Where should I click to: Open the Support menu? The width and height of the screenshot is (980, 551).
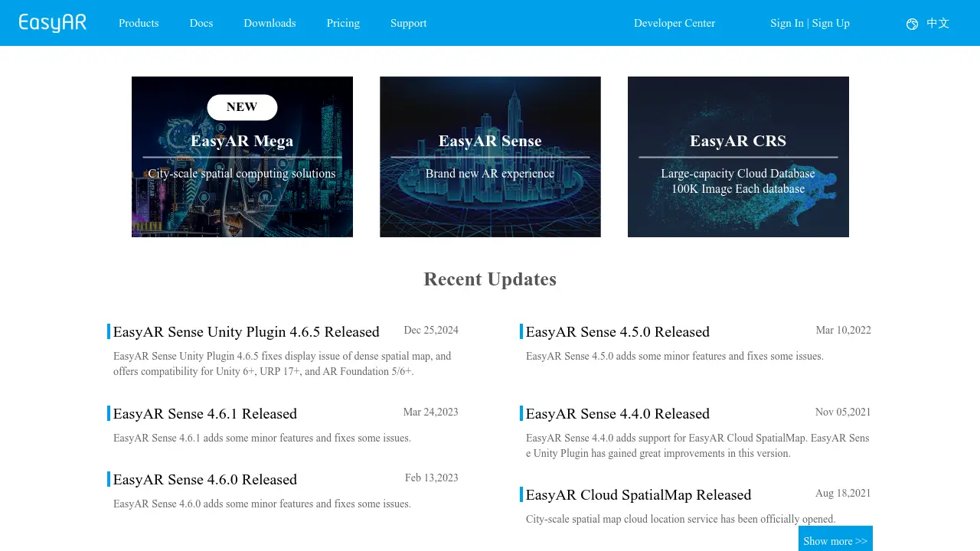pyautogui.click(x=409, y=23)
